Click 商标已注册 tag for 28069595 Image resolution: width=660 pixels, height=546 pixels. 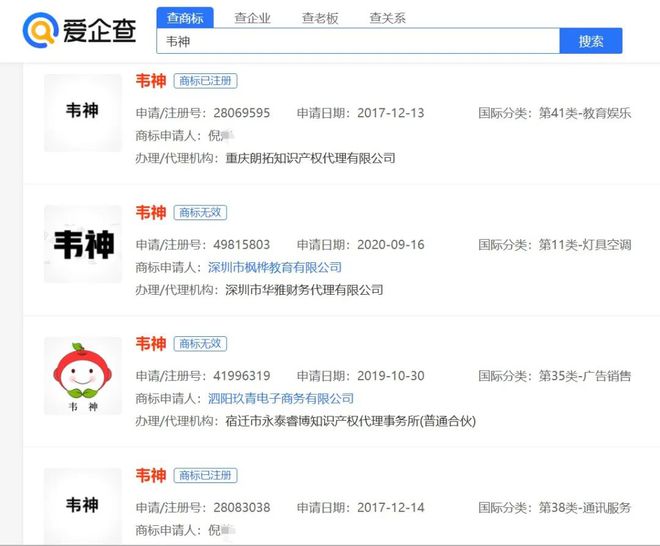coord(205,81)
